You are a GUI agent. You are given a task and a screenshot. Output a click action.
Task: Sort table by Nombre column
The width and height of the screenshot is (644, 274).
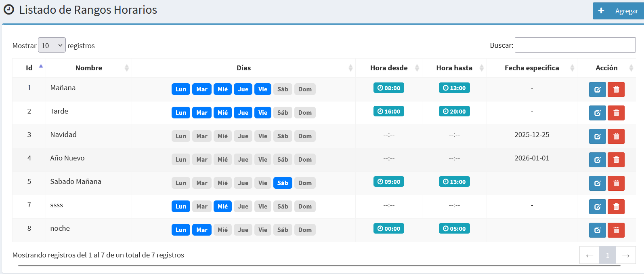(x=89, y=68)
